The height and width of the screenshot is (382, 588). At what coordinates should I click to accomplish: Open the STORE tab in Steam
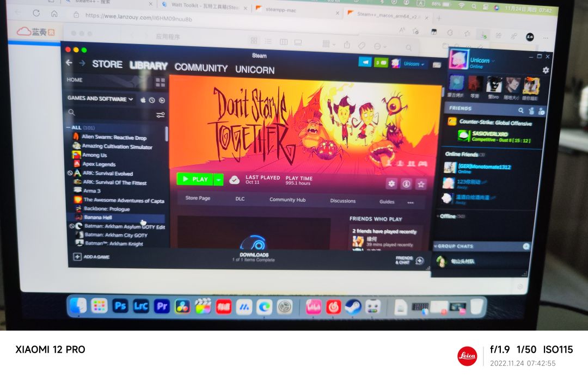tap(107, 64)
